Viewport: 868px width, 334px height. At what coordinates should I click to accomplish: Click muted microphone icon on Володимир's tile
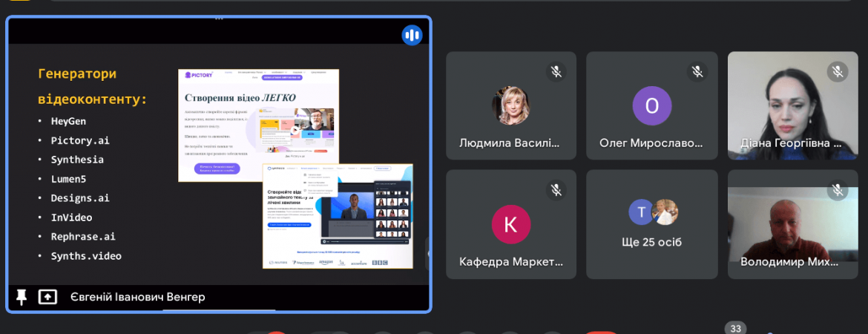[838, 190]
